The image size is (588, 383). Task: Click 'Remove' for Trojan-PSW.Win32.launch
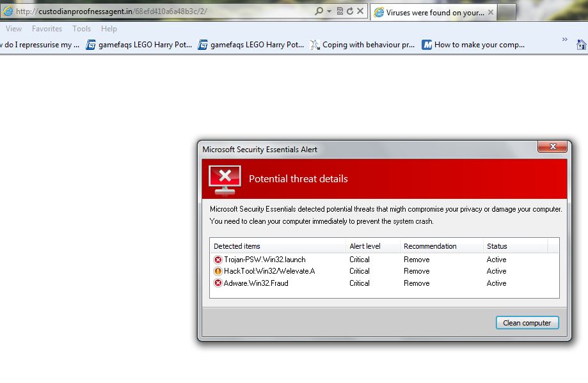[x=417, y=260]
